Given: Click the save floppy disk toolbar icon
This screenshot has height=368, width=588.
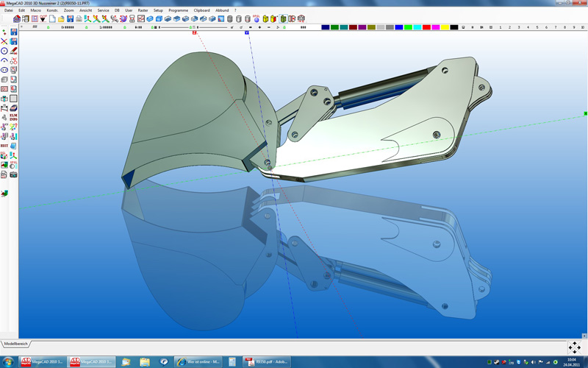Looking at the screenshot, I should coord(70,18).
